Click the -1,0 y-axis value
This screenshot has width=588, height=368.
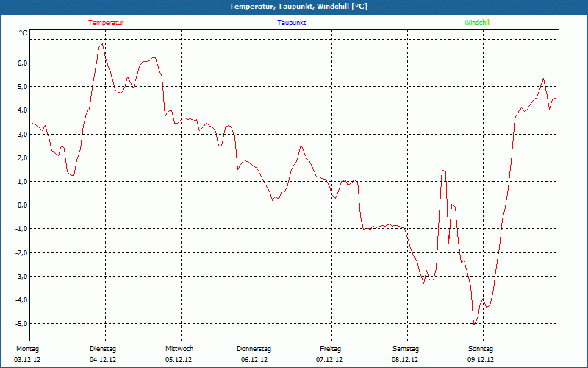(x=21, y=229)
